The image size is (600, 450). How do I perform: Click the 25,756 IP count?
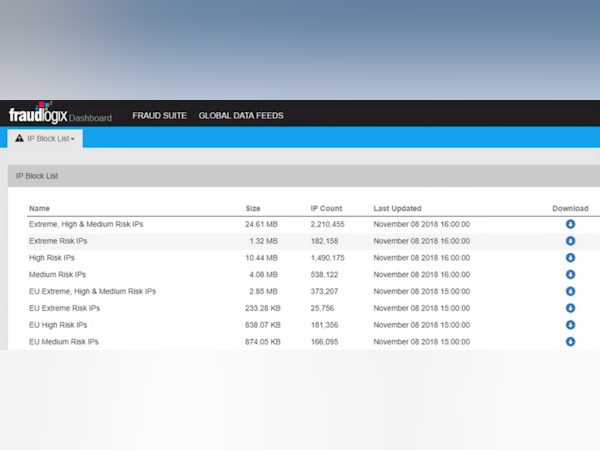click(322, 308)
